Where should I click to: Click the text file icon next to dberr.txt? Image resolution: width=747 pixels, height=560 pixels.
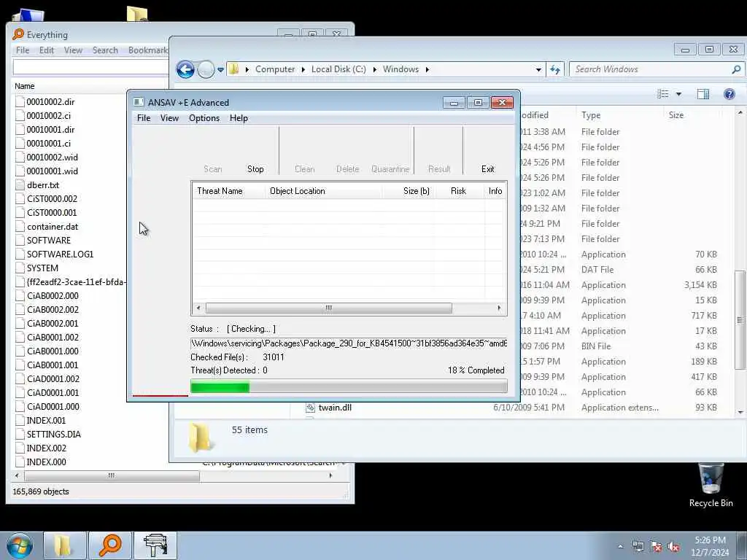(20, 185)
